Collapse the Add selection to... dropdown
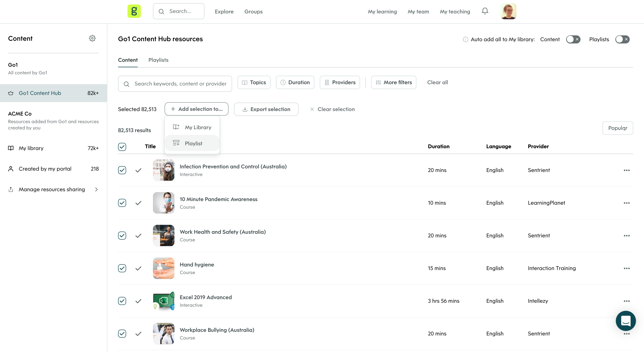This screenshot has width=644, height=352. click(196, 109)
